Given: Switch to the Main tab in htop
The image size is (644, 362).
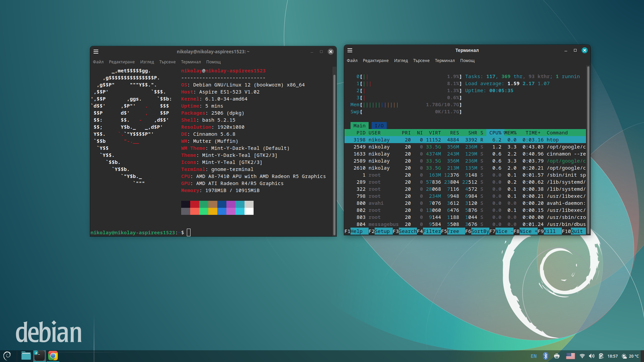Looking at the screenshot, I should pos(359,126).
